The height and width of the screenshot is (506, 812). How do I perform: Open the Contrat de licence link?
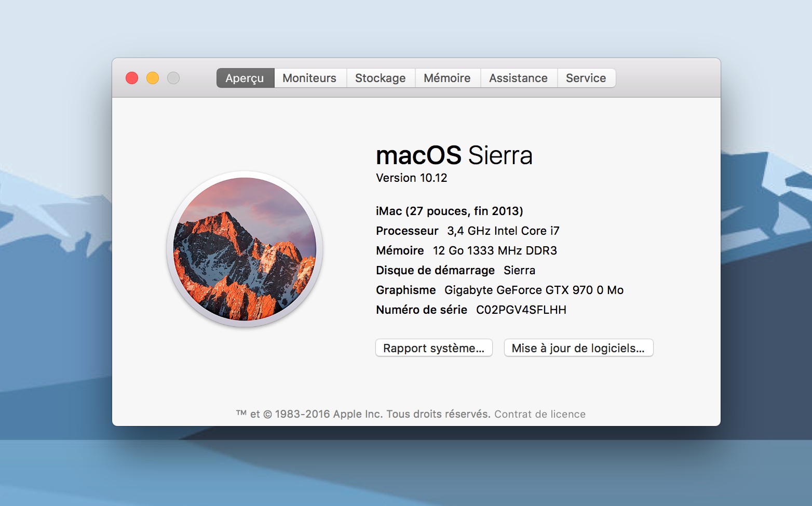tap(539, 414)
